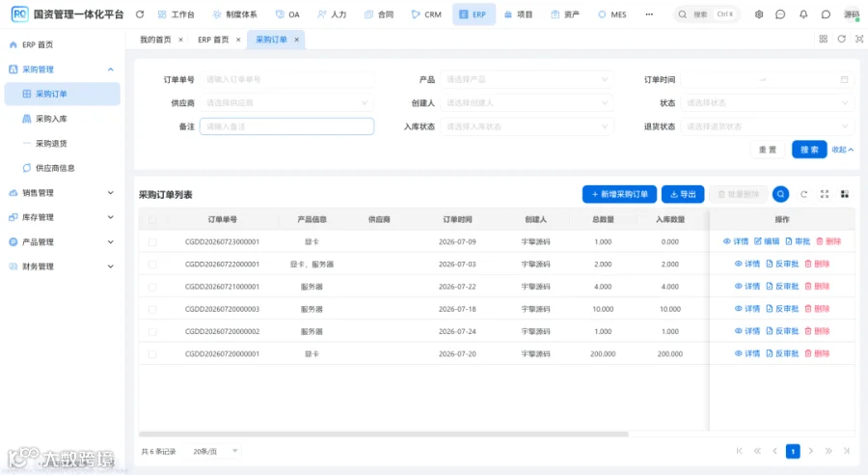This screenshot has height=475, width=868.
Task: Collapse the 采购管理 sidebar group
Action: click(x=62, y=70)
